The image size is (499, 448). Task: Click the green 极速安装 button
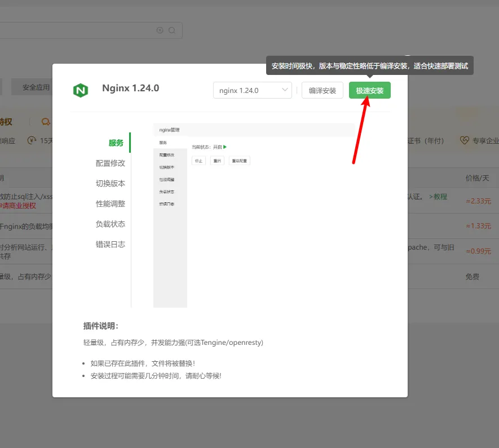[x=369, y=90]
